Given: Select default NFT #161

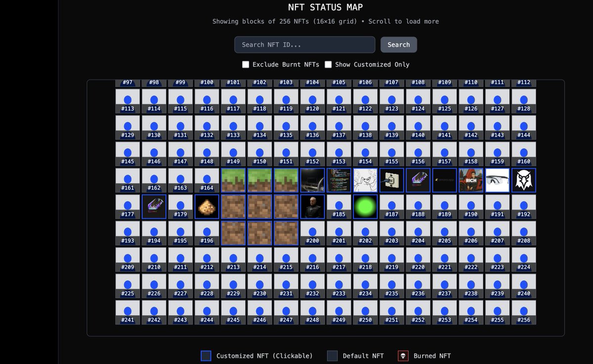Looking at the screenshot, I should tap(127, 180).
